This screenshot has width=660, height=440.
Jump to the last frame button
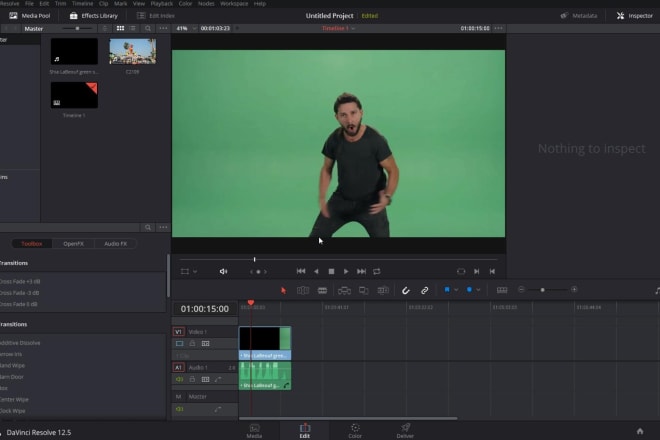[x=361, y=272]
